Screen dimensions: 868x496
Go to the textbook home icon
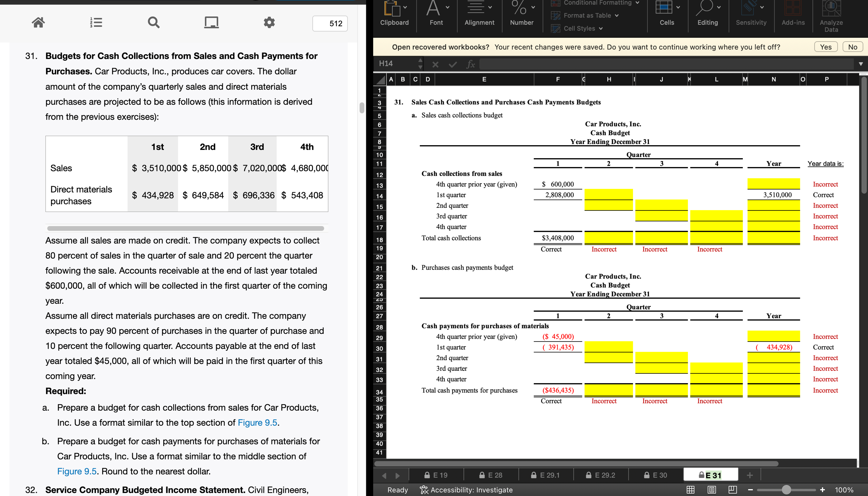click(38, 22)
